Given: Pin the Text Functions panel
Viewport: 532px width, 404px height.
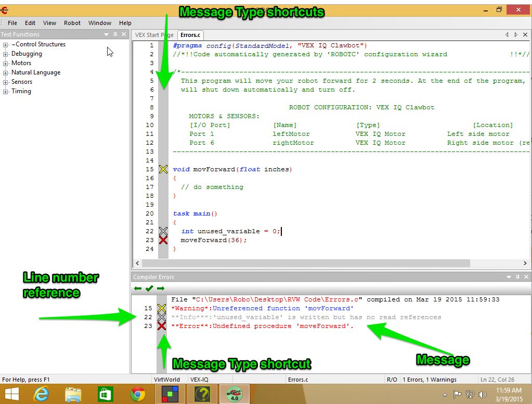Looking at the screenshot, I should tap(115, 34).
